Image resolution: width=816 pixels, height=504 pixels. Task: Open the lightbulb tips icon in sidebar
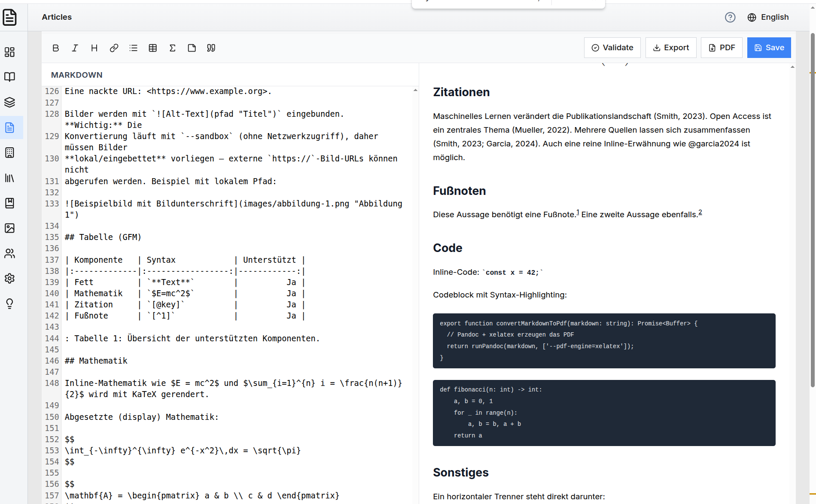tap(9, 304)
